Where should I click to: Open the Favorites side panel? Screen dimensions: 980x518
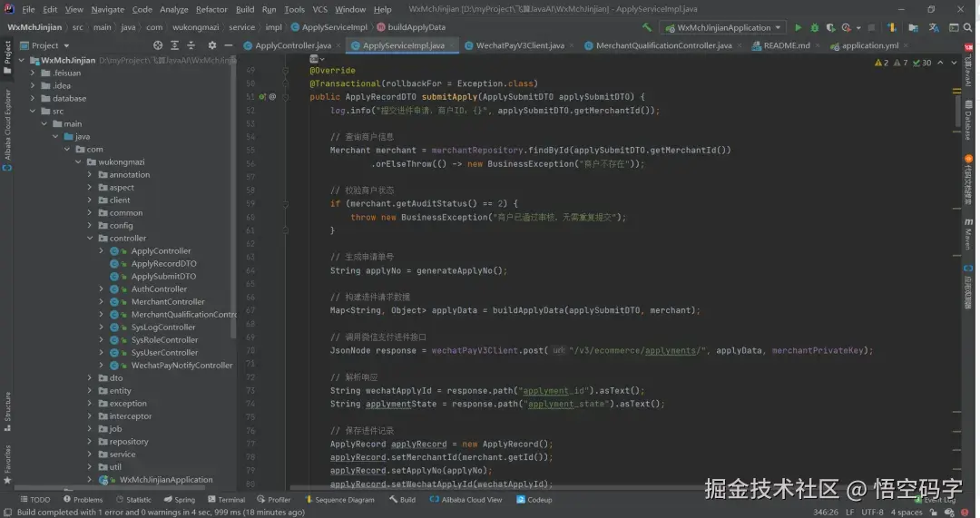[7, 464]
